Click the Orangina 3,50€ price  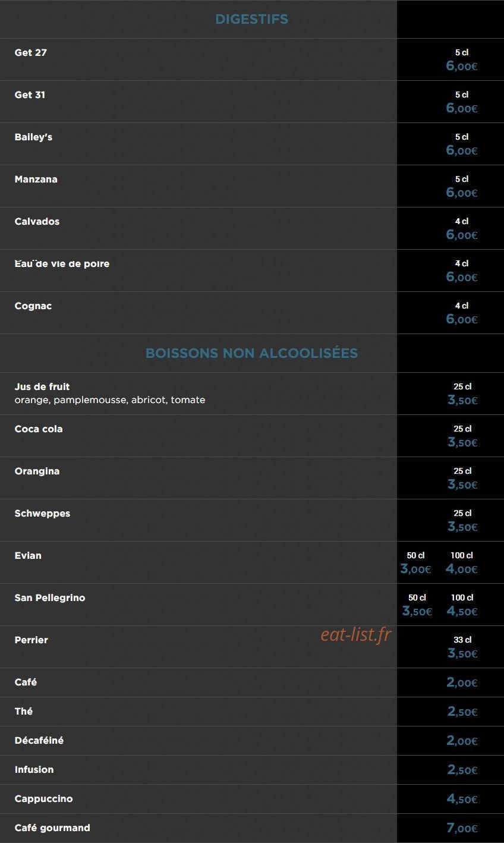[462, 485]
